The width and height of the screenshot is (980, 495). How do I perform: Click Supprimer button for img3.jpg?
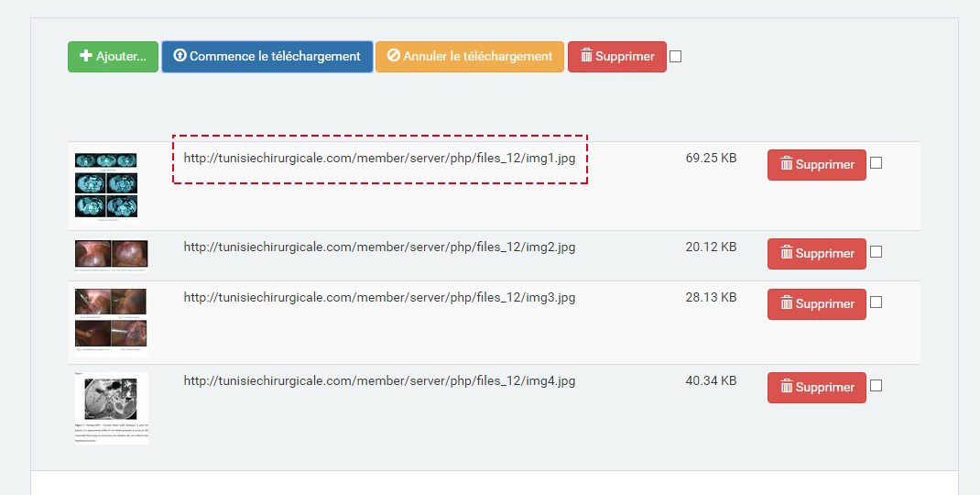click(817, 304)
